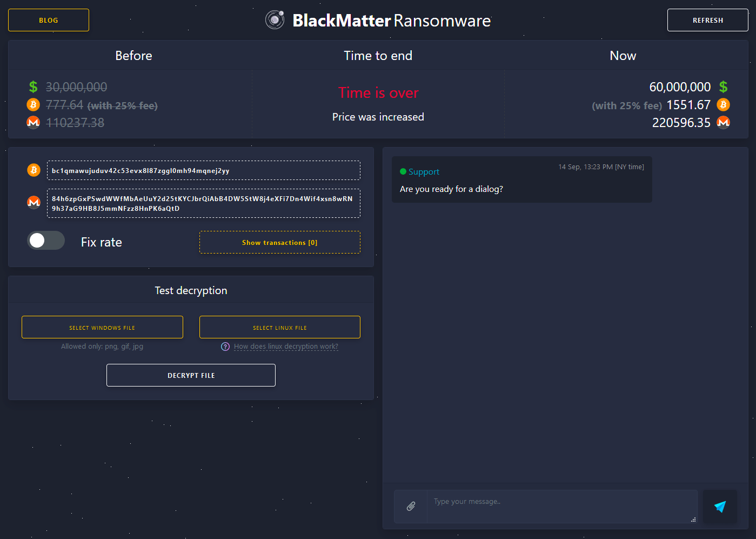756x539 pixels.
Task: Select the Monero address text field
Action: click(204, 203)
